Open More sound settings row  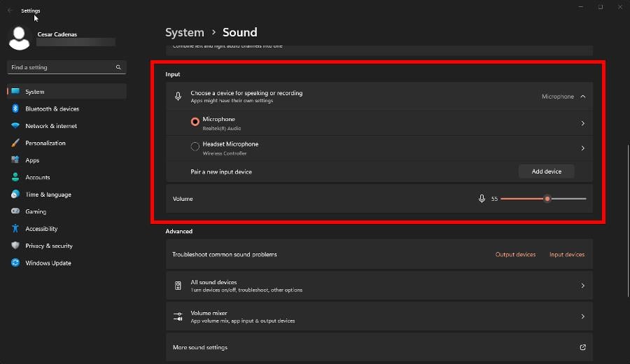pos(379,347)
